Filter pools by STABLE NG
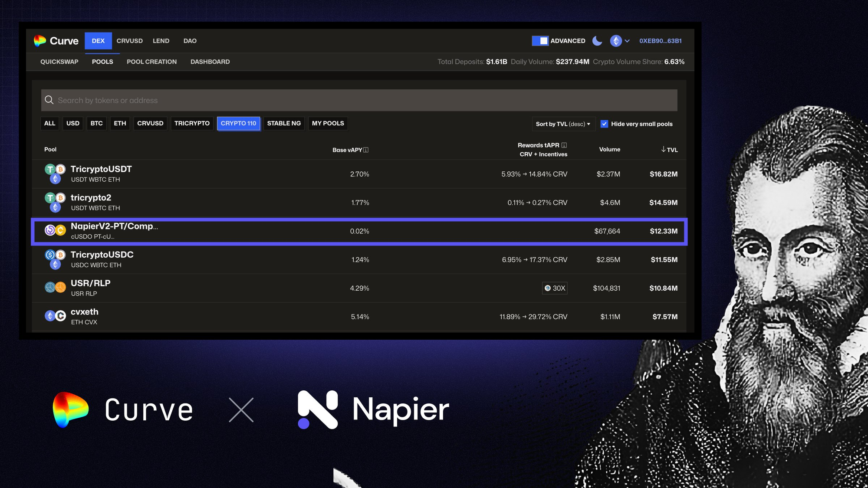 click(284, 123)
